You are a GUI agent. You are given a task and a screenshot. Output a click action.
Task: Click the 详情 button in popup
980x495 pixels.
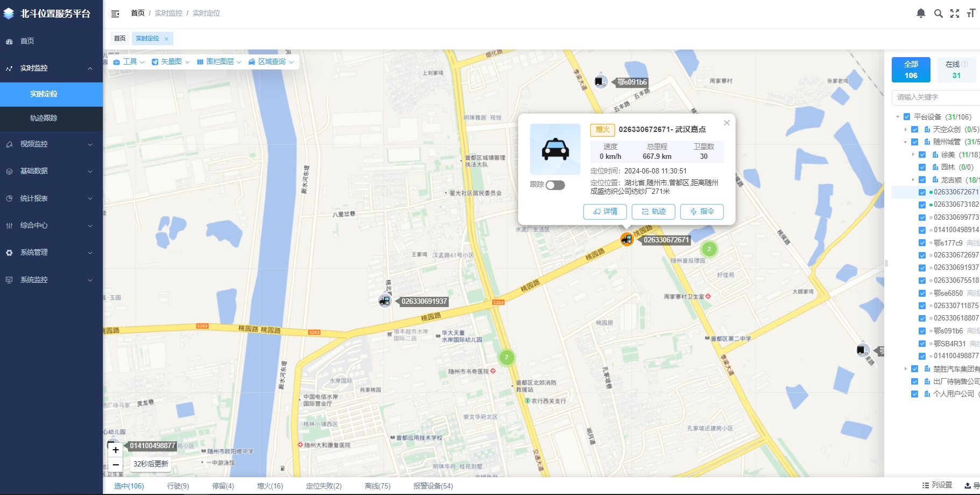(605, 212)
